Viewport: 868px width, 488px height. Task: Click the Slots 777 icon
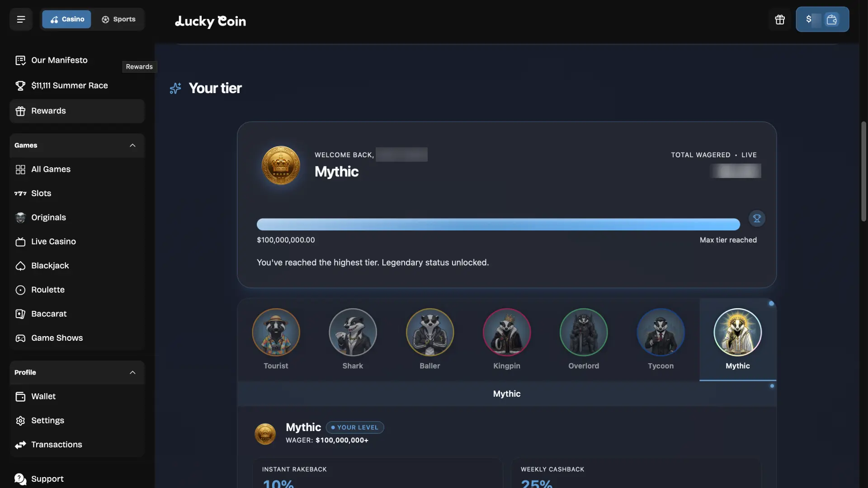tap(20, 193)
